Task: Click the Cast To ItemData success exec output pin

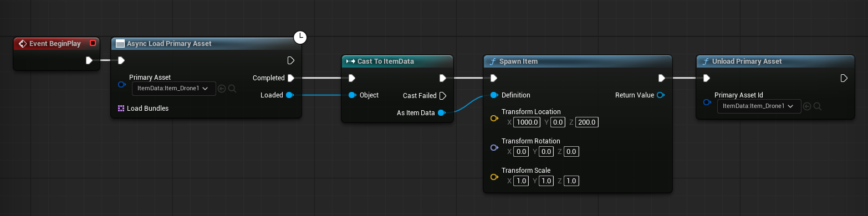Action: pos(442,78)
